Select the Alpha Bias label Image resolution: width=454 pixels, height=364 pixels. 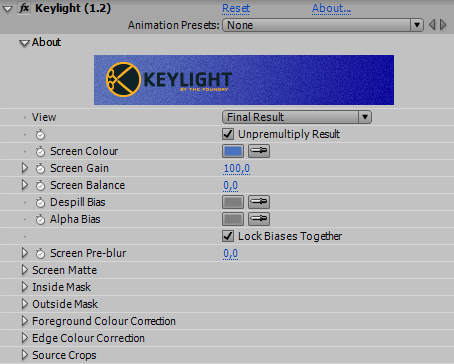point(75,219)
